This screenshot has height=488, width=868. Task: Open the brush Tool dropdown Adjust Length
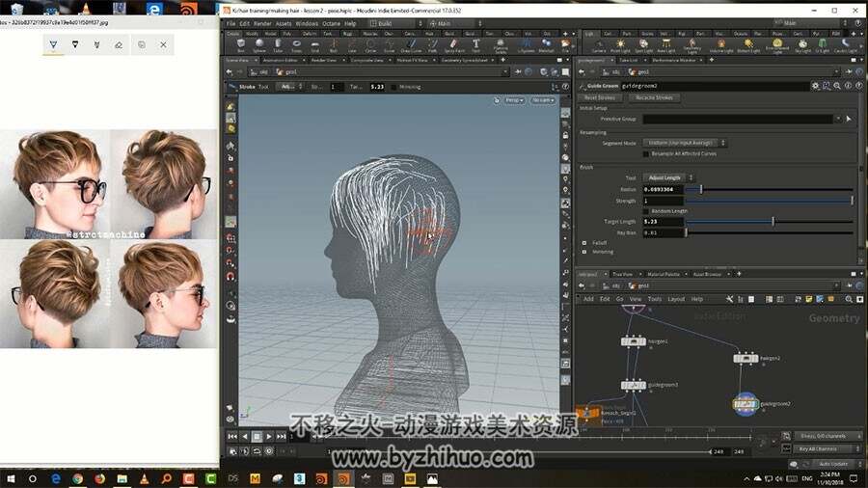click(x=668, y=177)
